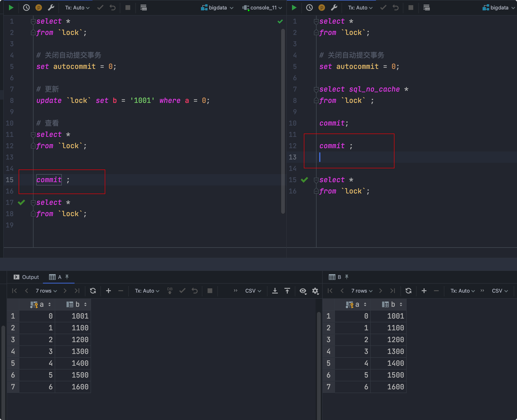Open result A gear settings
517x420 pixels.
(315, 290)
